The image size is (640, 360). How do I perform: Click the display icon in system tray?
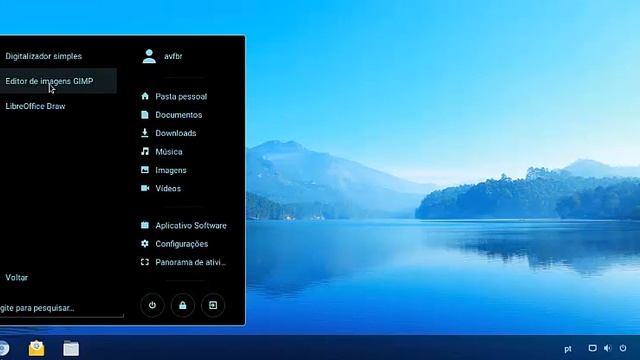pyautogui.click(x=593, y=348)
